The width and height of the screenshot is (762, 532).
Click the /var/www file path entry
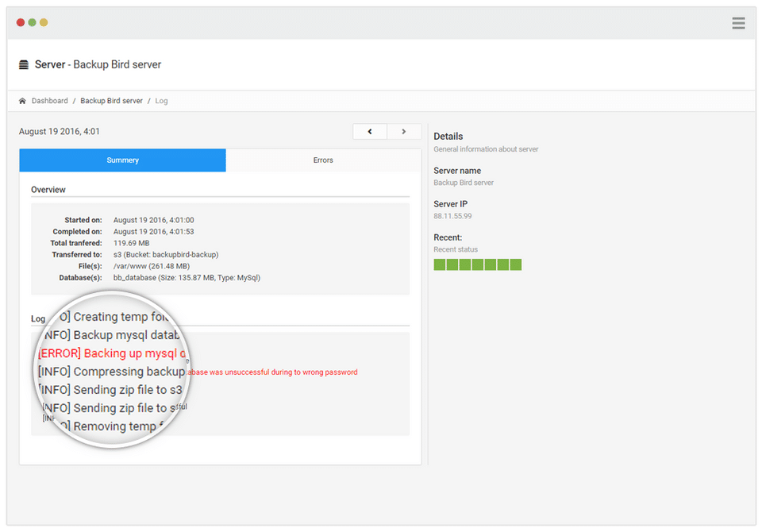(151, 266)
